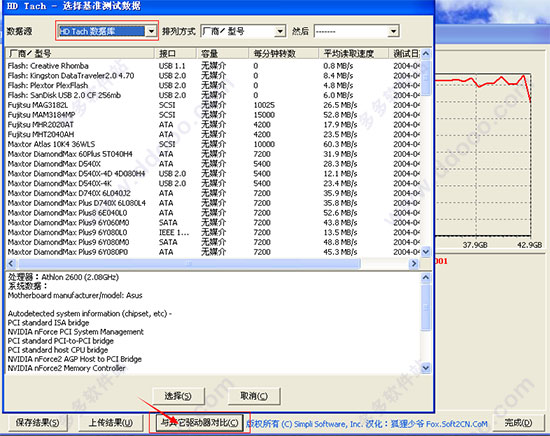Click the 42.9GB axis label on graph
The width and height of the screenshot is (550, 436).
click(529, 245)
